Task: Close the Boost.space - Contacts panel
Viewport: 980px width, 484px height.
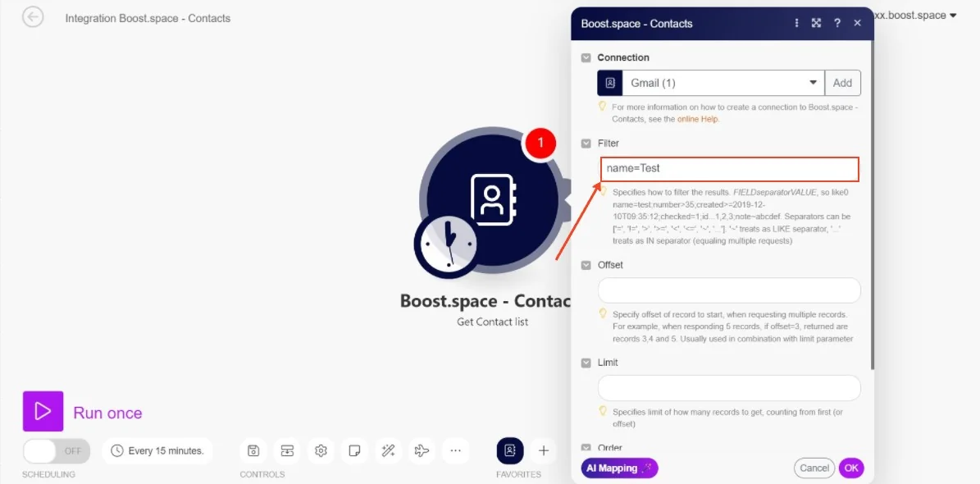Action: pyautogui.click(x=858, y=23)
